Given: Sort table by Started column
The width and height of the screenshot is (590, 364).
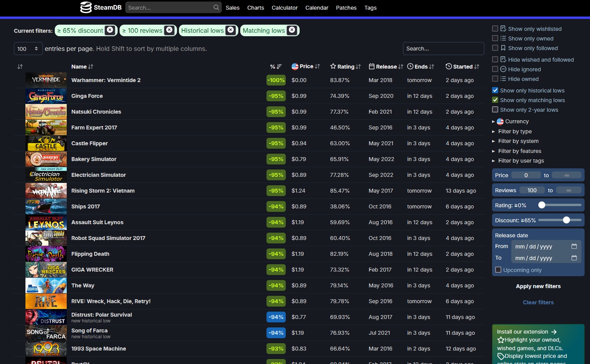Looking at the screenshot, I should (x=462, y=67).
